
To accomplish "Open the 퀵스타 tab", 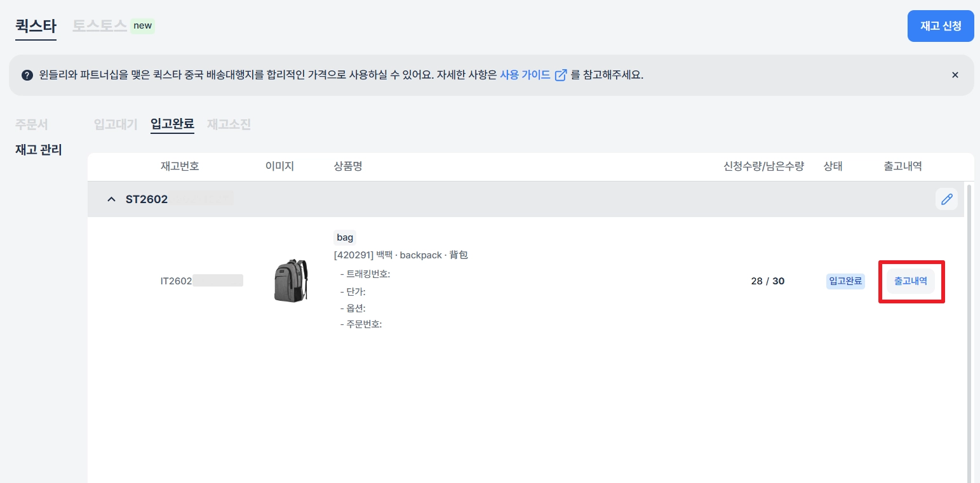I will click(36, 26).
